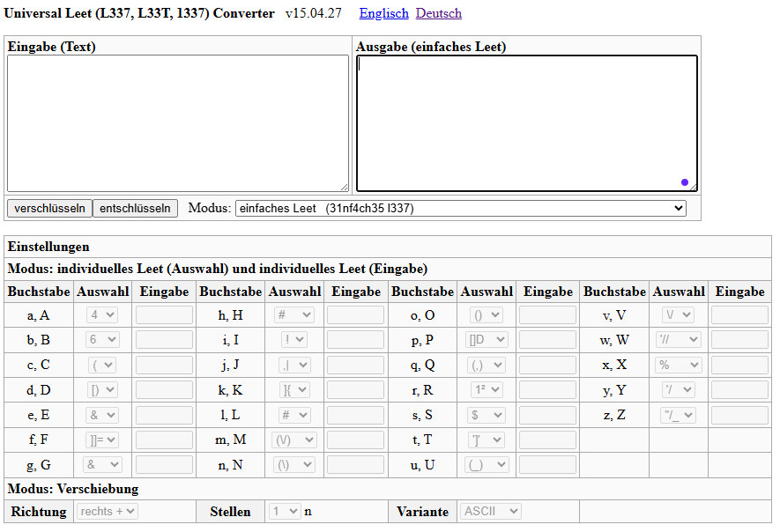The image size is (780, 532).
Task: Click the purple dot in output area
Action: click(685, 182)
